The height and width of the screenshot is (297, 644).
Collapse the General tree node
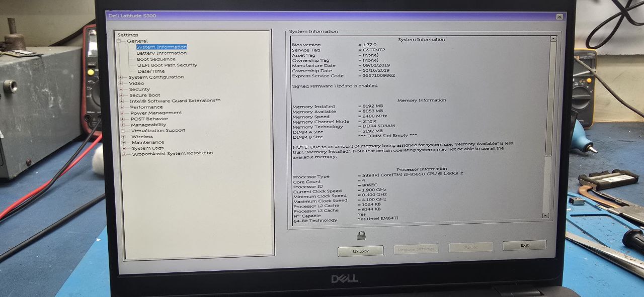click(x=120, y=41)
